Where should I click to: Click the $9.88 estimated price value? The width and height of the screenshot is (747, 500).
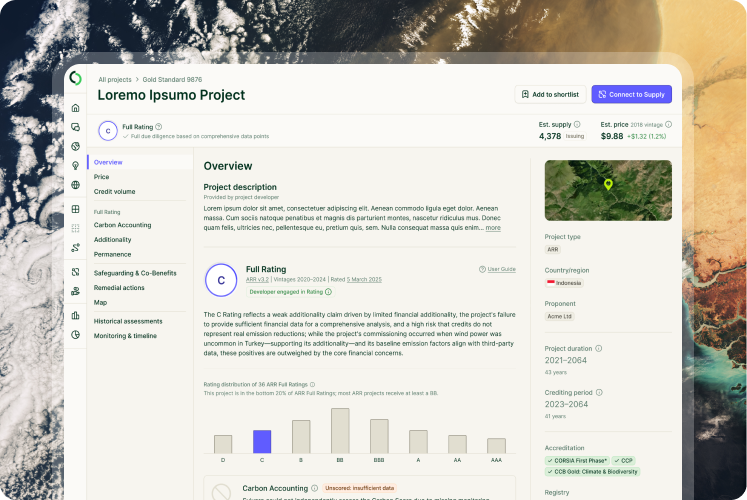point(612,136)
